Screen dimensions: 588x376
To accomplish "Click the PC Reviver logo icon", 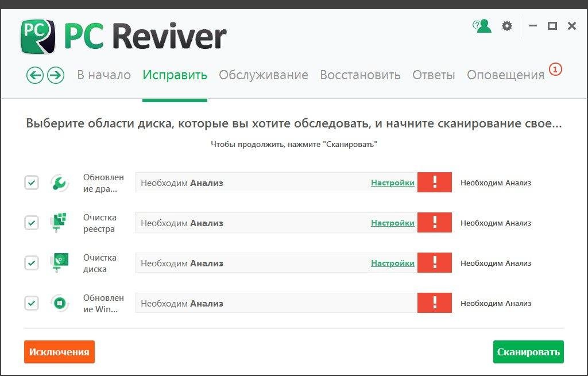I will point(38,37).
